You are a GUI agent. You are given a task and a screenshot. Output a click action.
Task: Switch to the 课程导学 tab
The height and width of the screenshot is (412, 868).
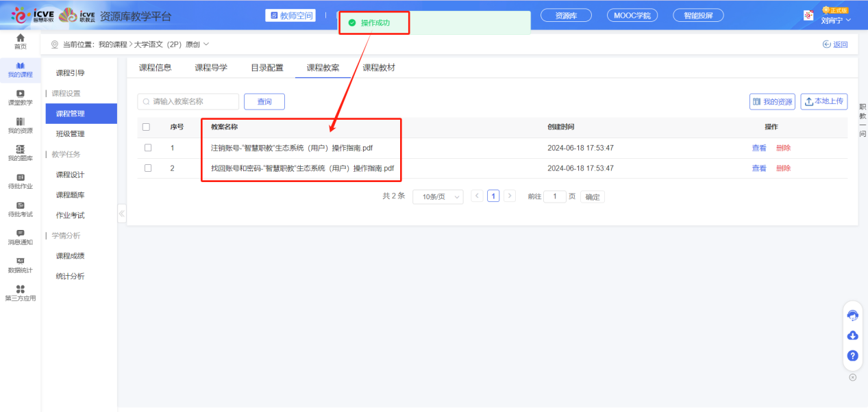click(210, 67)
